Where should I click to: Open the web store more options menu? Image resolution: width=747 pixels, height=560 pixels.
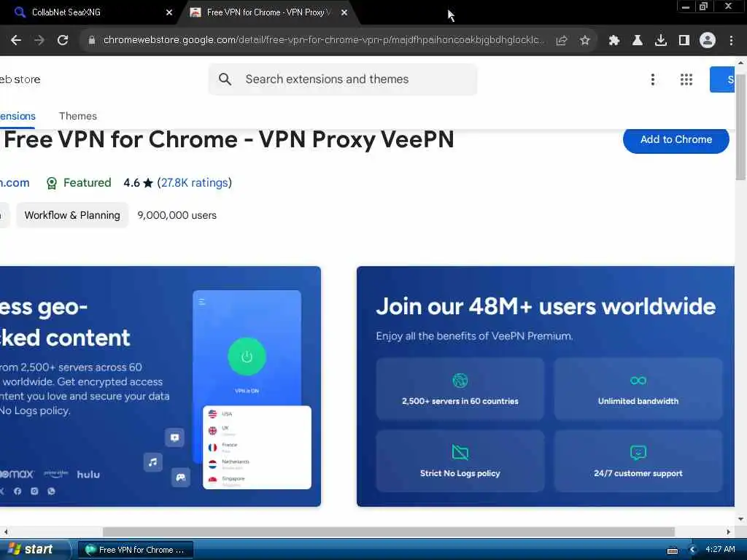coord(653,79)
